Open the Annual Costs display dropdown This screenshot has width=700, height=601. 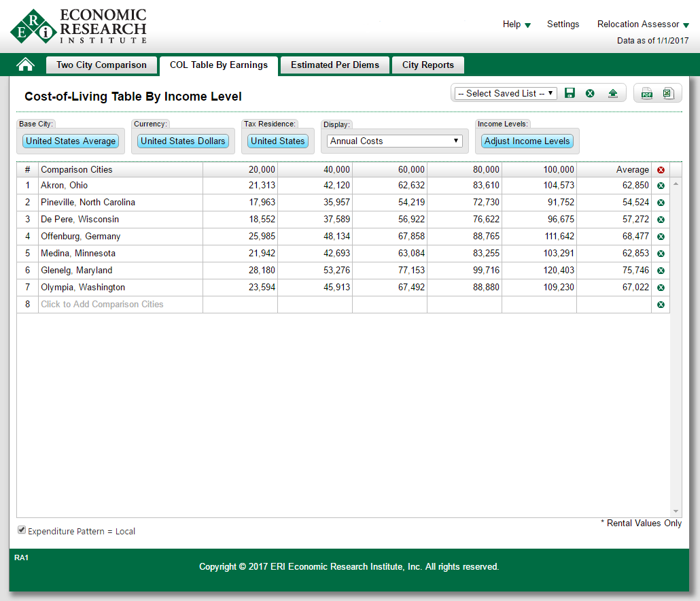pos(395,141)
